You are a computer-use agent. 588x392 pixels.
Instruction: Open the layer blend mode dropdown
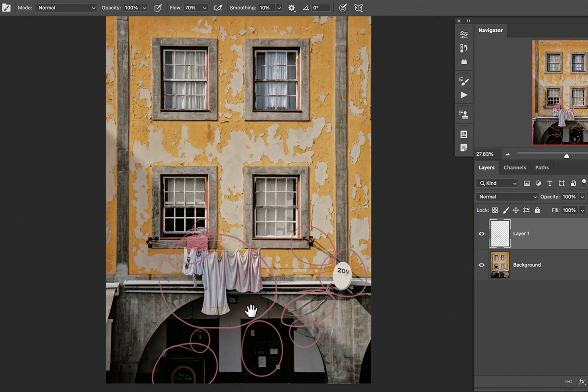(506, 196)
